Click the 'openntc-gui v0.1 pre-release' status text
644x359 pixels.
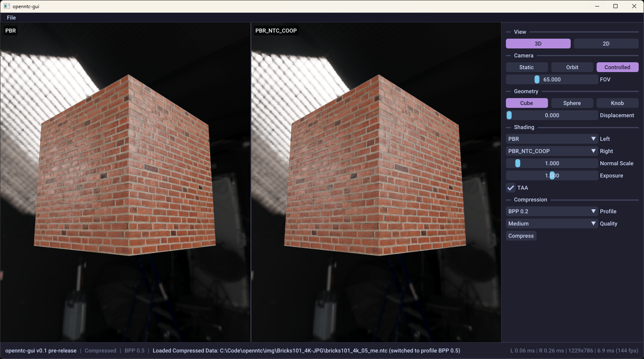pos(41,350)
